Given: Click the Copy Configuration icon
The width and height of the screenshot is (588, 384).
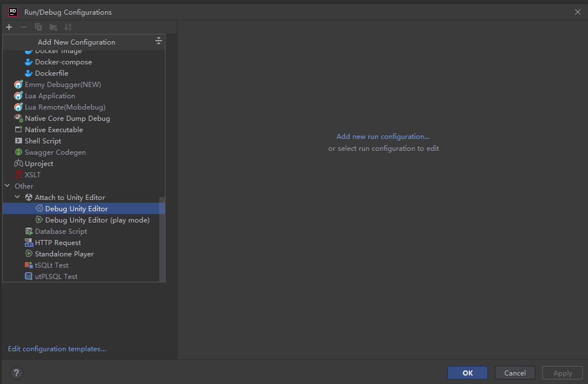Looking at the screenshot, I should click(x=38, y=27).
